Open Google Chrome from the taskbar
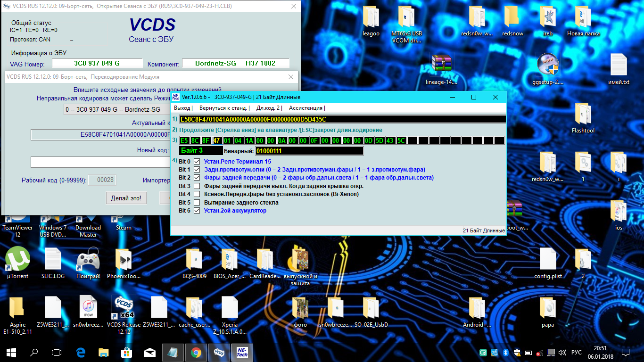Image resolution: width=644 pixels, height=362 pixels. point(196,352)
